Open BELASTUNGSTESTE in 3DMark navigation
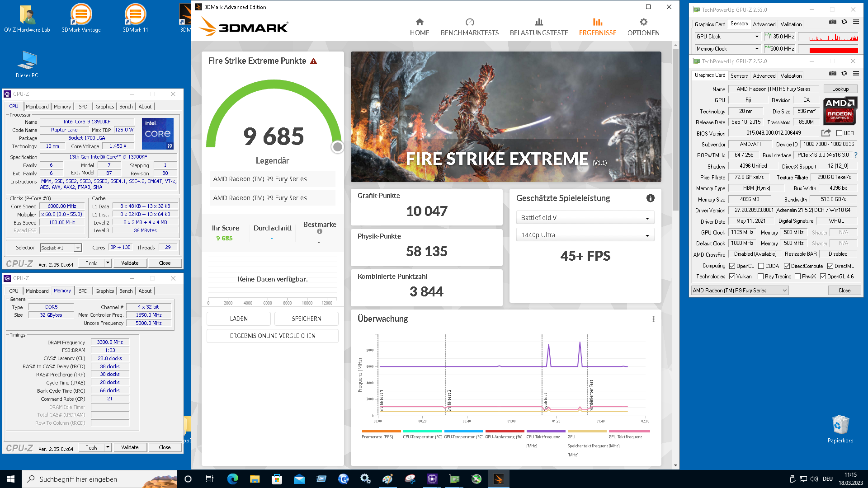868x488 pixels. point(539,27)
